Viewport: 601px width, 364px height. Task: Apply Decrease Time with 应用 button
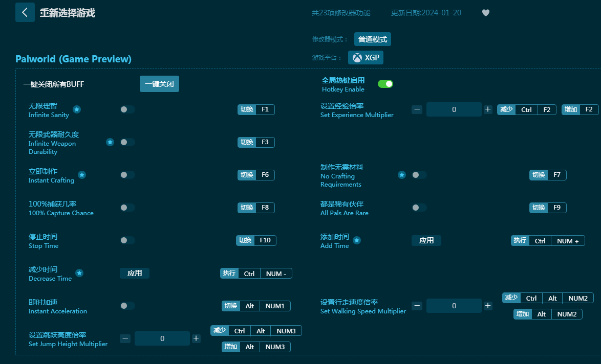(135, 274)
